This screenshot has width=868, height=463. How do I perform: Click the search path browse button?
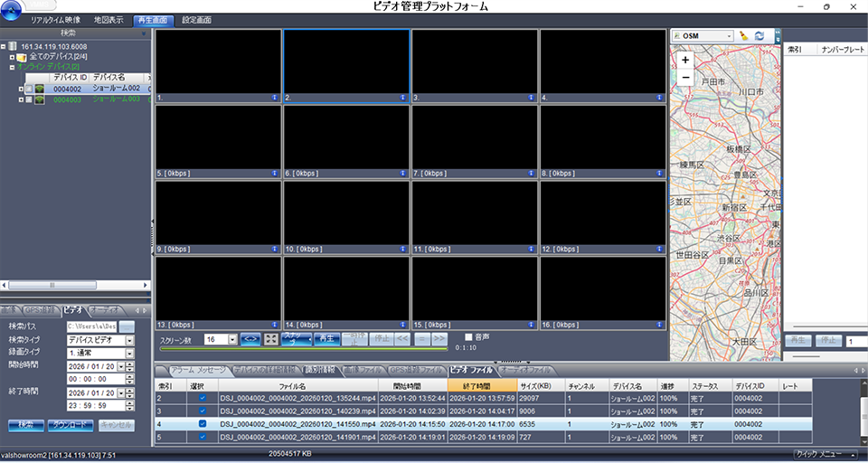click(127, 326)
